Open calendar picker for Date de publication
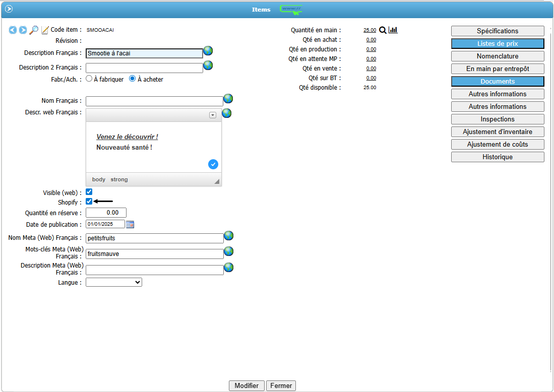The height and width of the screenshot is (392, 554). tap(130, 224)
